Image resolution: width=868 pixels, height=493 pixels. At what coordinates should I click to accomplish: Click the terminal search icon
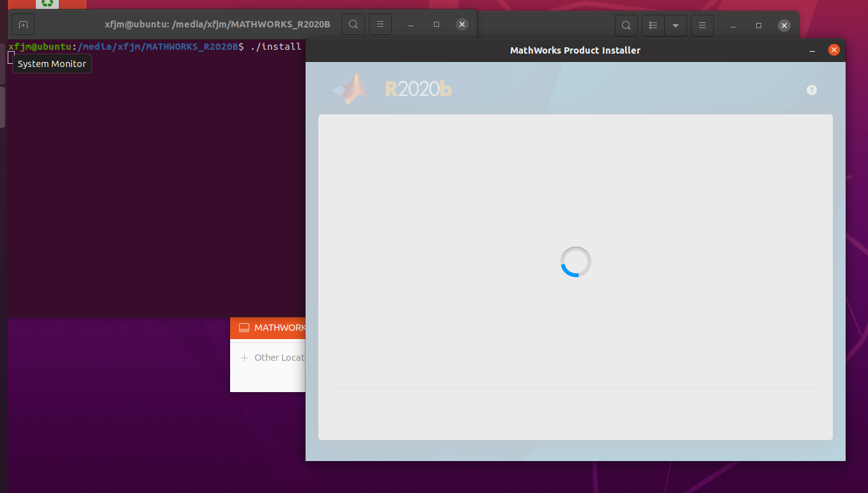click(353, 24)
